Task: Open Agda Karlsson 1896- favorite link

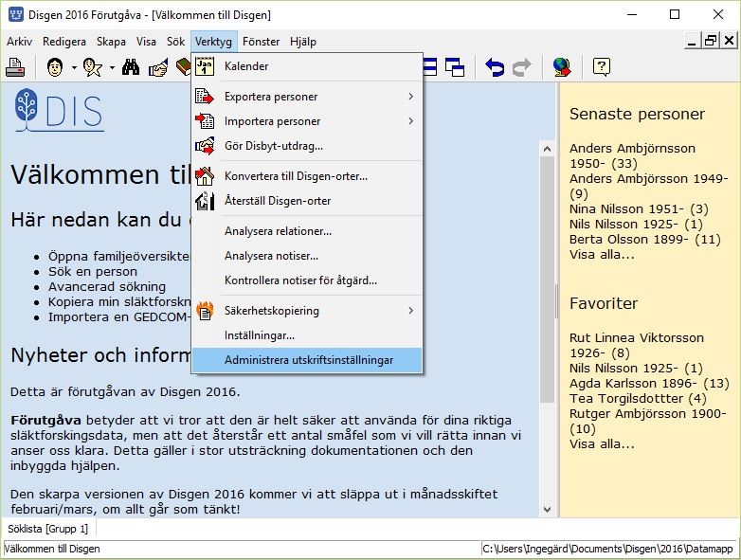Action: [x=649, y=383]
